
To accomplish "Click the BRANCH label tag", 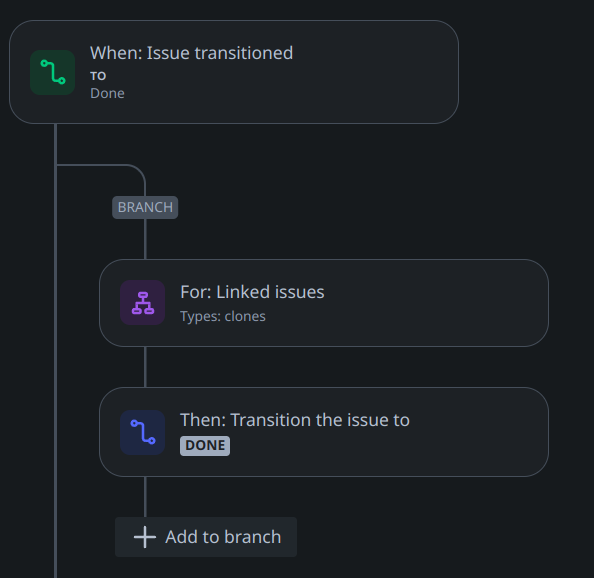I will tap(145, 208).
